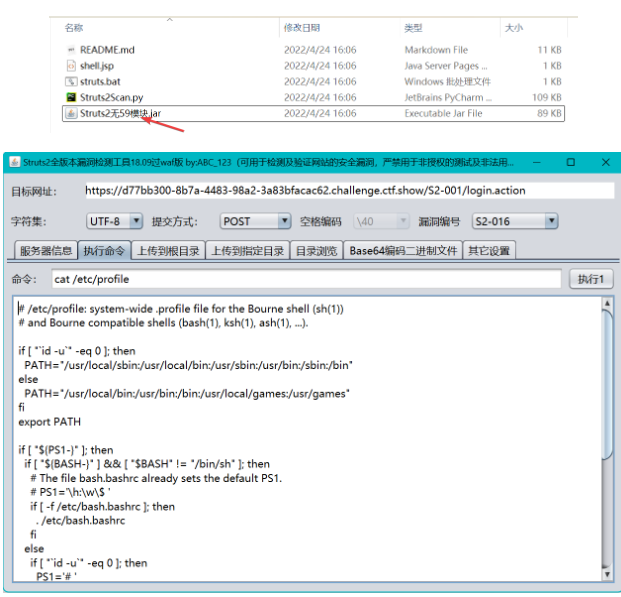621x597 pixels.
Task: Click the Markdown File type cell
Action: pos(436,50)
